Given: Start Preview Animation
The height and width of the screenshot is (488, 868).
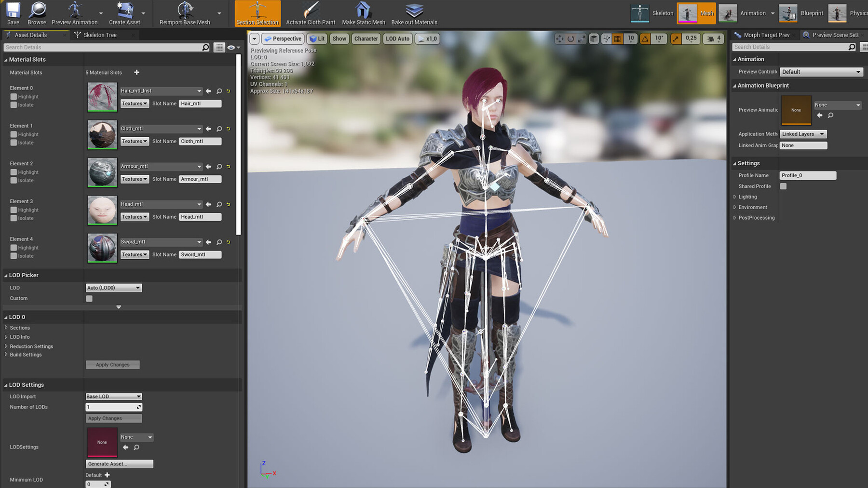Looking at the screenshot, I should [75, 13].
